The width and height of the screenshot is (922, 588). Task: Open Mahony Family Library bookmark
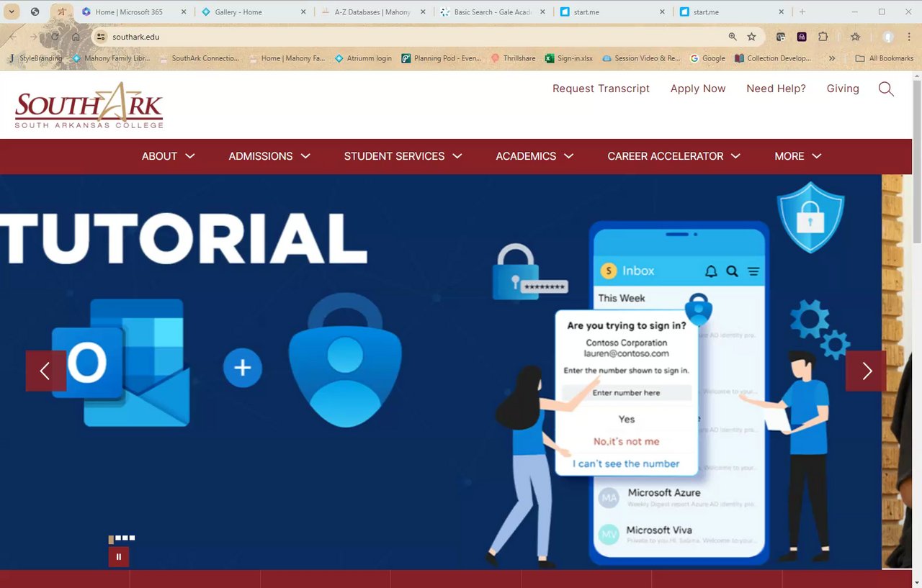(x=111, y=58)
